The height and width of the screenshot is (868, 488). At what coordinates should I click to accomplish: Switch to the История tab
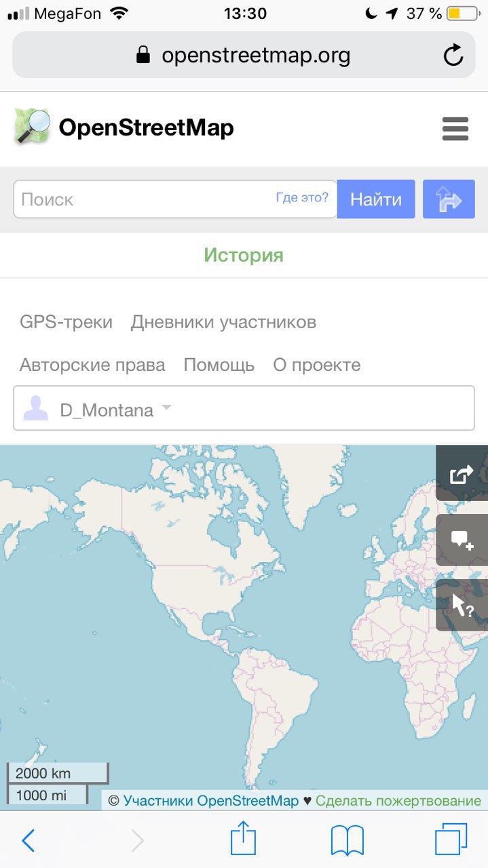coord(244,255)
